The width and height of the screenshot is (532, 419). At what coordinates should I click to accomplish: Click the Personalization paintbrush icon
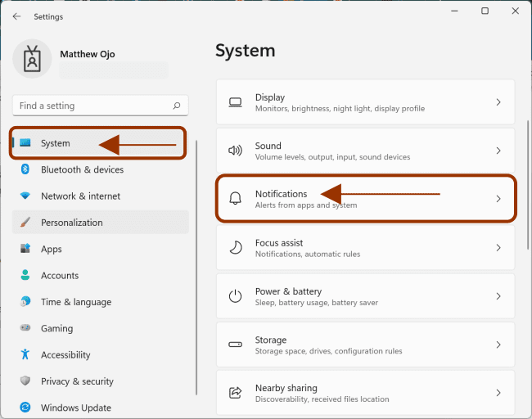pyautogui.click(x=25, y=223)
